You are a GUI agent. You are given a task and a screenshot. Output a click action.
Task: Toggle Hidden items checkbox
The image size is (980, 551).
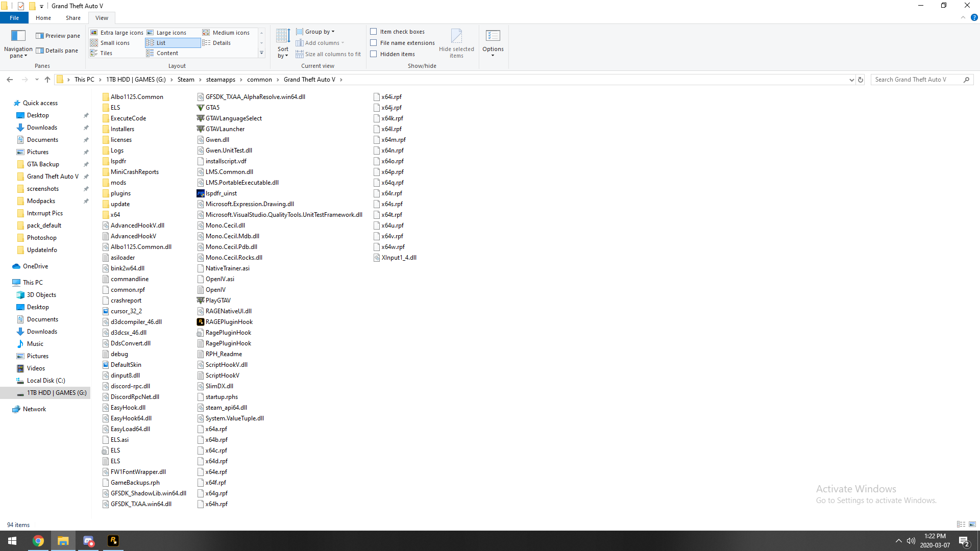click(x=374, y=54)
